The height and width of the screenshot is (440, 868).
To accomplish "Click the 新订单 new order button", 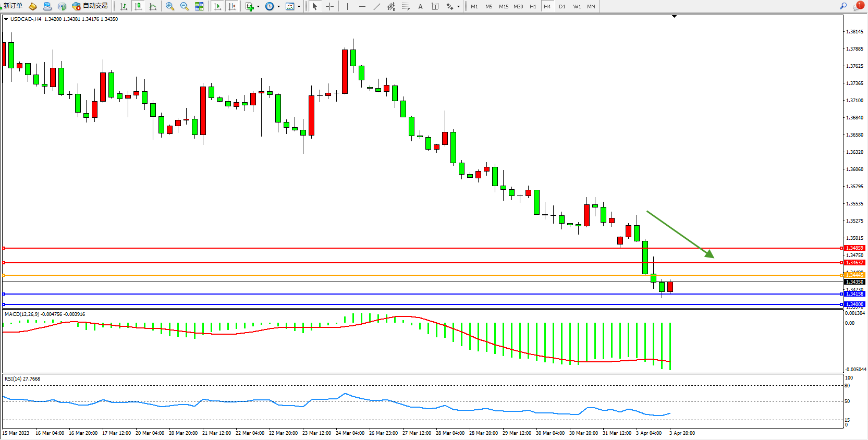I will click(13, 6).
